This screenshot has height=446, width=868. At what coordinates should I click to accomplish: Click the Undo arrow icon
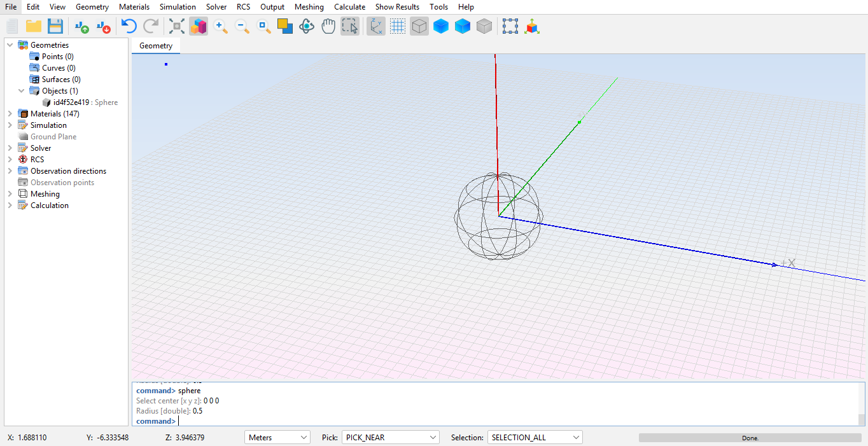click(x=129, y=26)
